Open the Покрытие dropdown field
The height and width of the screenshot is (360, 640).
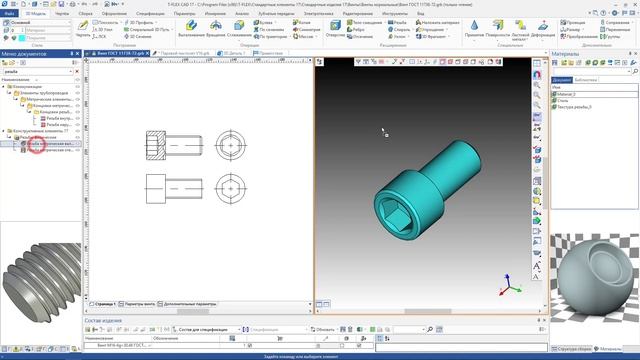pos(48,38)
